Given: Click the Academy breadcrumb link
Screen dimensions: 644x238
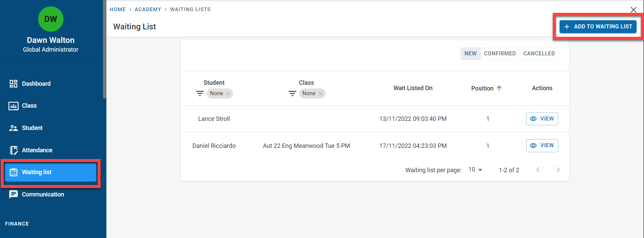Looking at the screenshot, I should 148,9.
